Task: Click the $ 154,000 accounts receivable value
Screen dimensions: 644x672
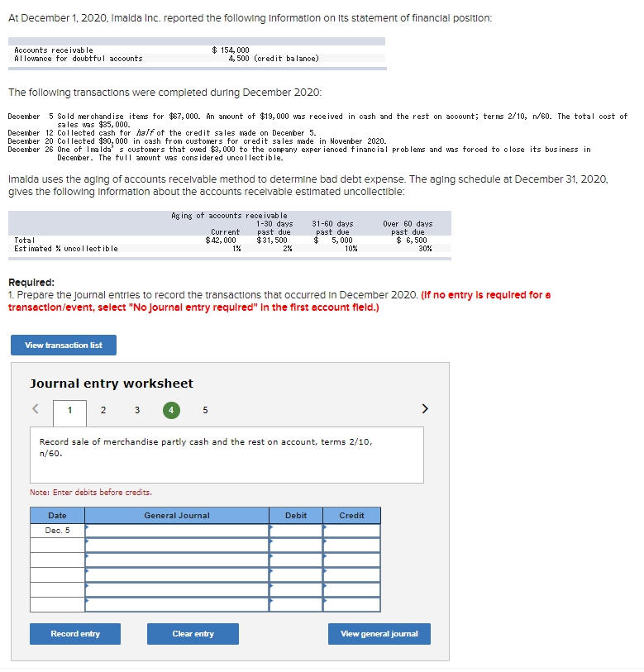Action: 231,50
